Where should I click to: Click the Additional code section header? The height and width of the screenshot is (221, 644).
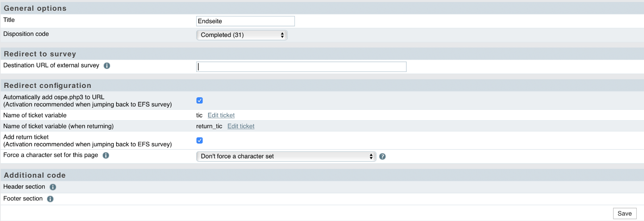35,175
